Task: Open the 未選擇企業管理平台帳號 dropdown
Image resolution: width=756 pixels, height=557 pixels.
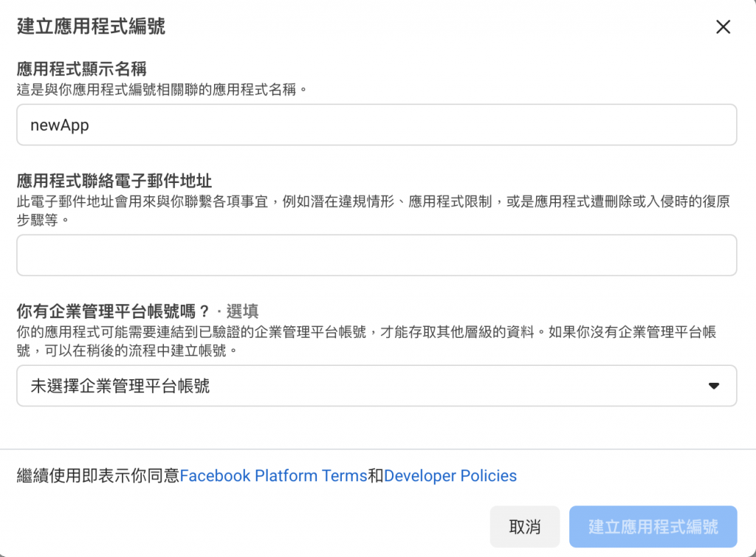Action: click(377, 385)
